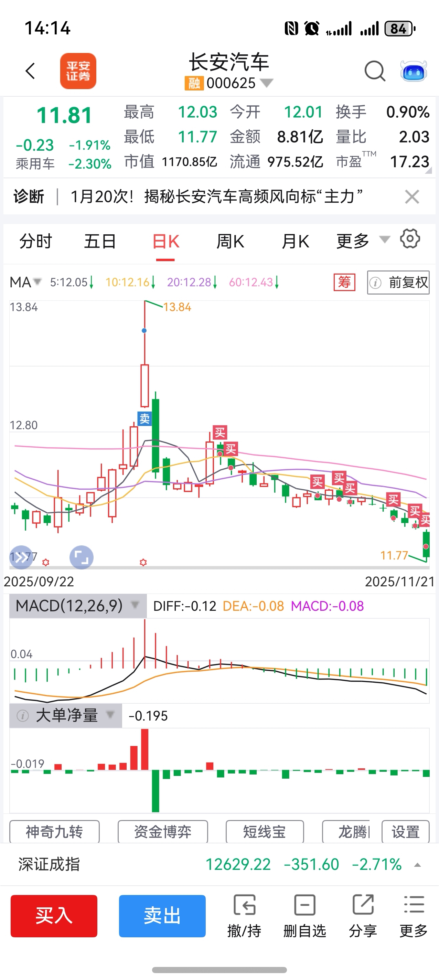
Task: Switch to the 五日 chart tab
Action: coord(100,242)
